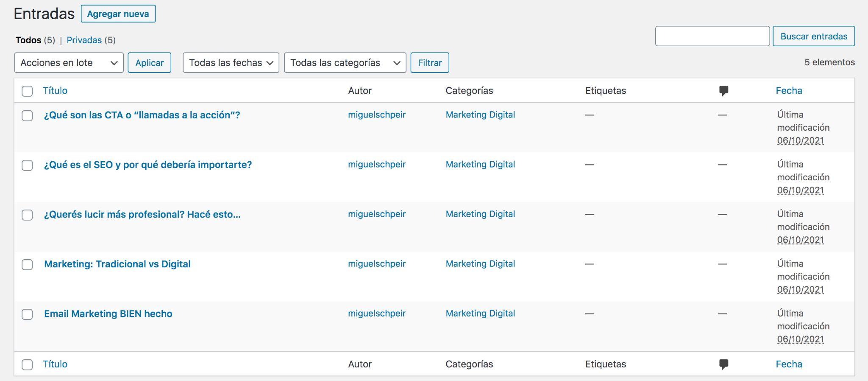Click the Agregar nueva button
868x381 pixels.
[x=118, y=14]
